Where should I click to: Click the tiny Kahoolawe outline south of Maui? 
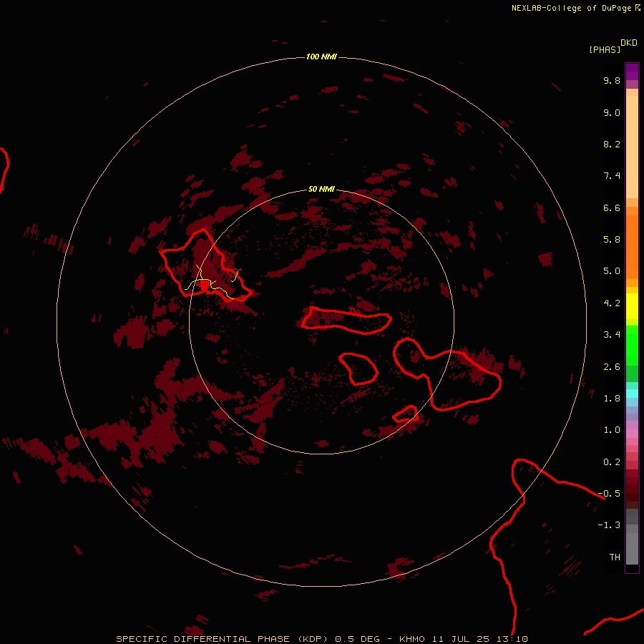click(406, 414)
